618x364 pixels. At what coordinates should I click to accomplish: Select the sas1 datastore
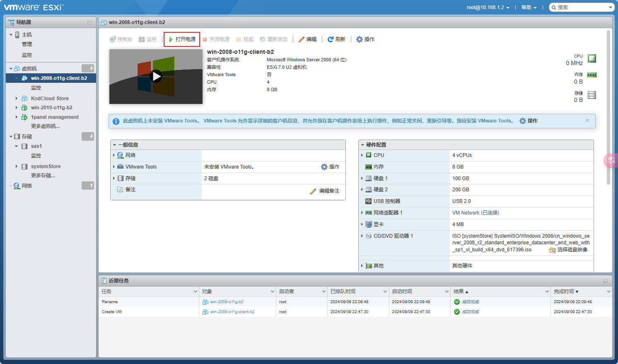36,146
